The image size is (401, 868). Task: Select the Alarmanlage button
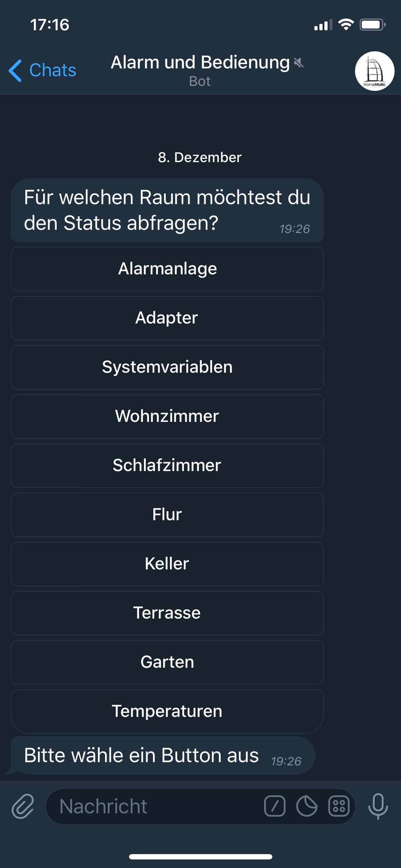click(167, 269)
